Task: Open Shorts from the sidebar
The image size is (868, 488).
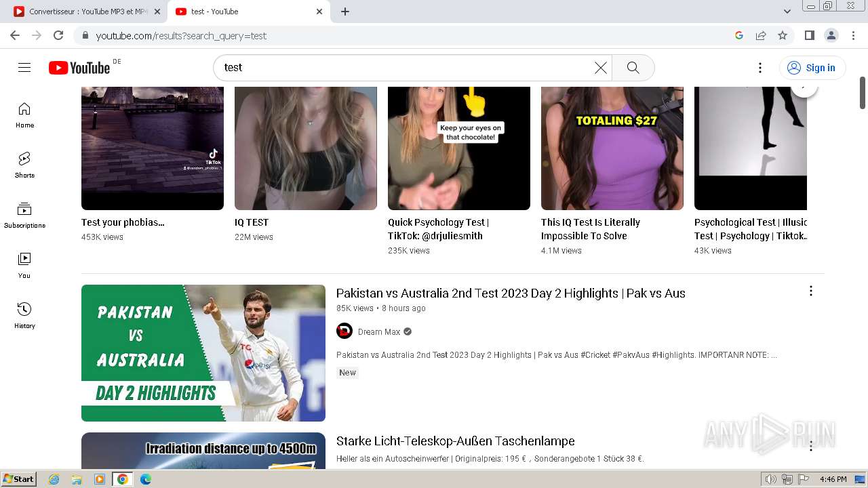Action: (24, 165)
